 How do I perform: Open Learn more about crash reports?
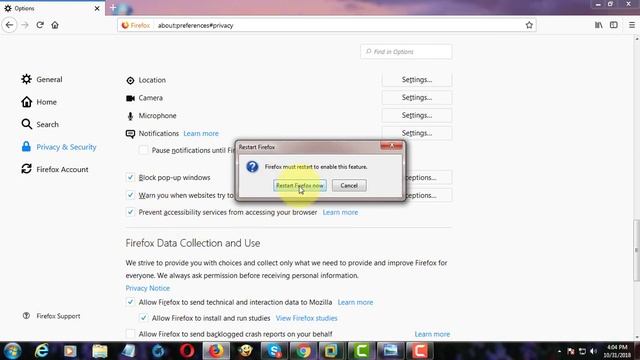432,334
